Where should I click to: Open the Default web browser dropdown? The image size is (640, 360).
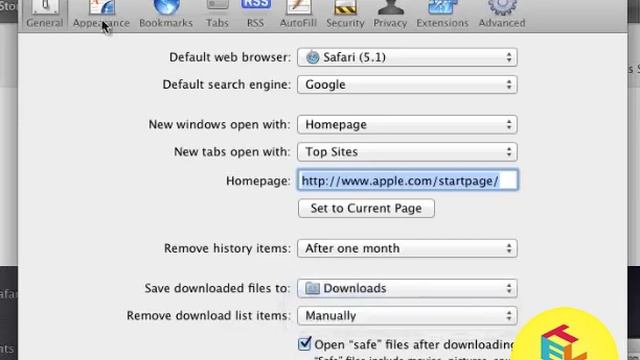coord(407,58)
